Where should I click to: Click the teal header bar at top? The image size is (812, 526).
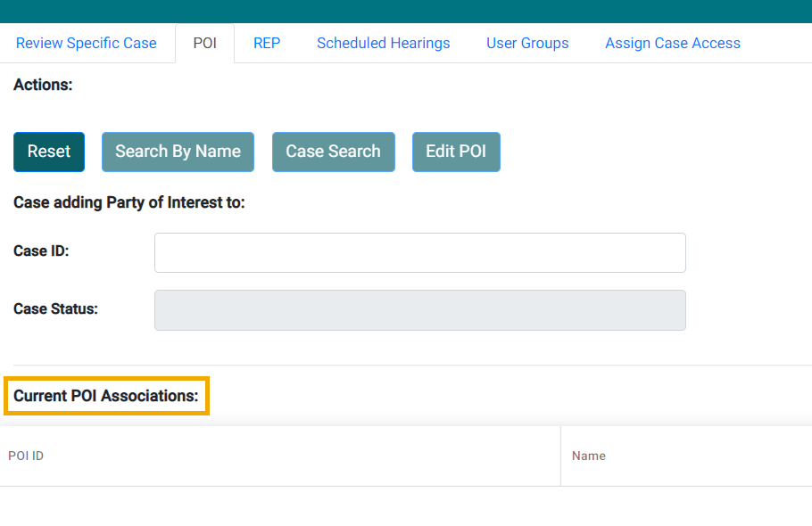coord(406,11)
